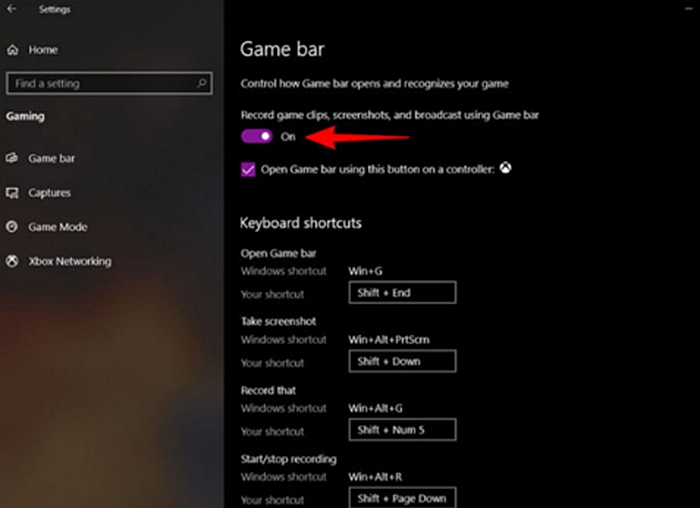Go back using the arrow icon

(12, 9)
